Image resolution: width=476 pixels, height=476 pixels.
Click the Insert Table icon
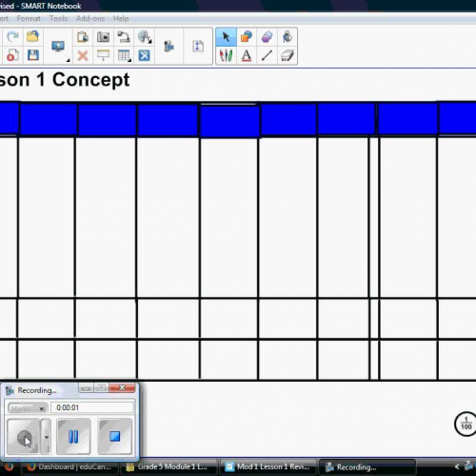124,56
